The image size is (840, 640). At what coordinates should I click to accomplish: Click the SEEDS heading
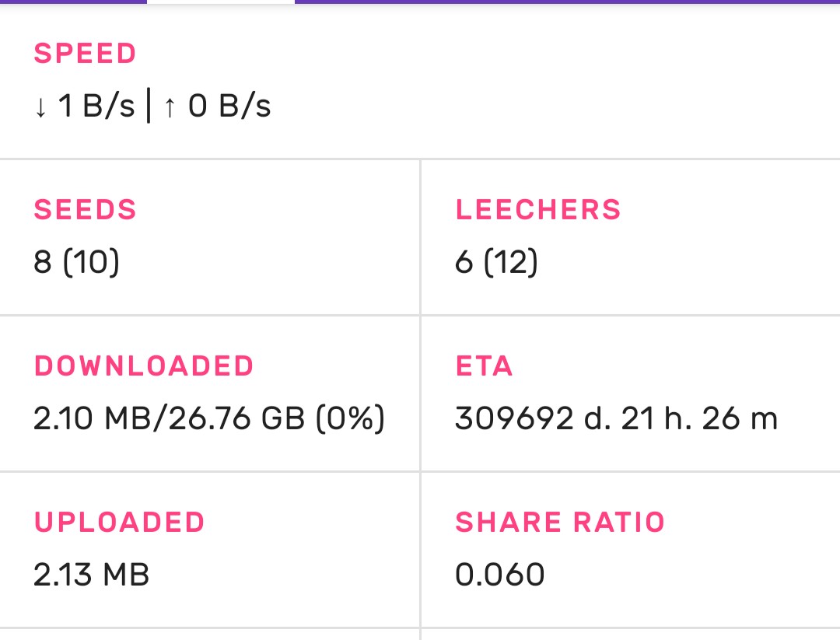[x=86, y=210]
